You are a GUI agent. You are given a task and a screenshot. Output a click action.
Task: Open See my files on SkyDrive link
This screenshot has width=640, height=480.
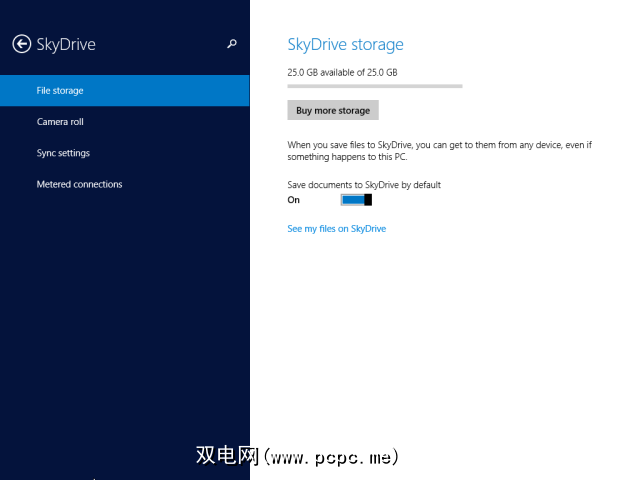pos(337,229)
